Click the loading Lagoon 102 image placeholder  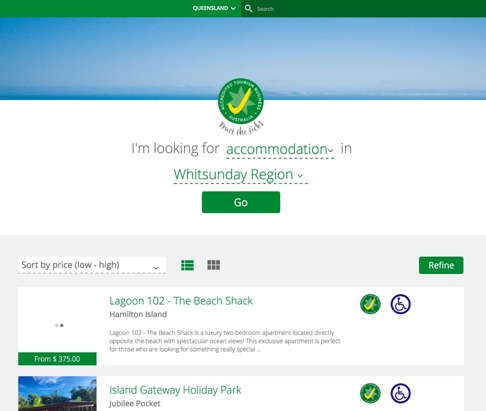point(57,320)
